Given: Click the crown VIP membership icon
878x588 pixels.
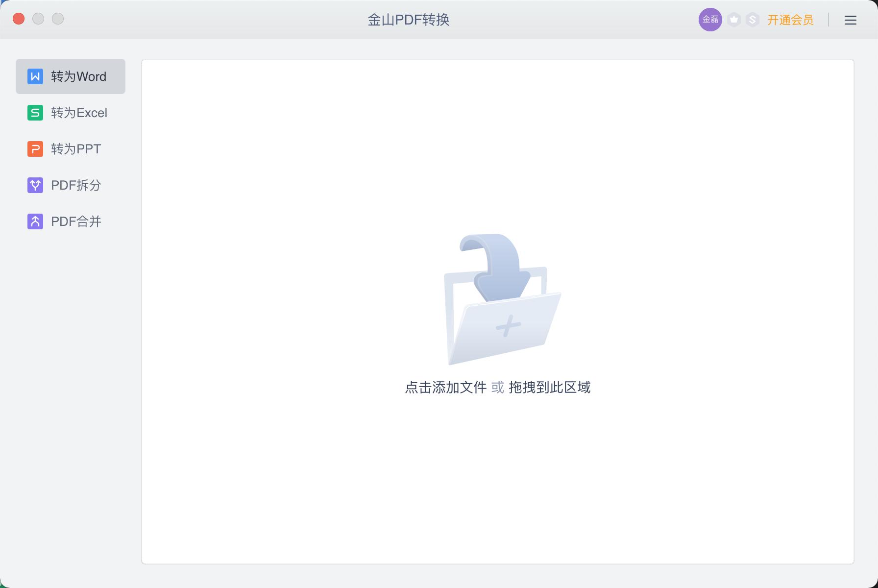Looking at the screenshot, I should tap(733, 20).
